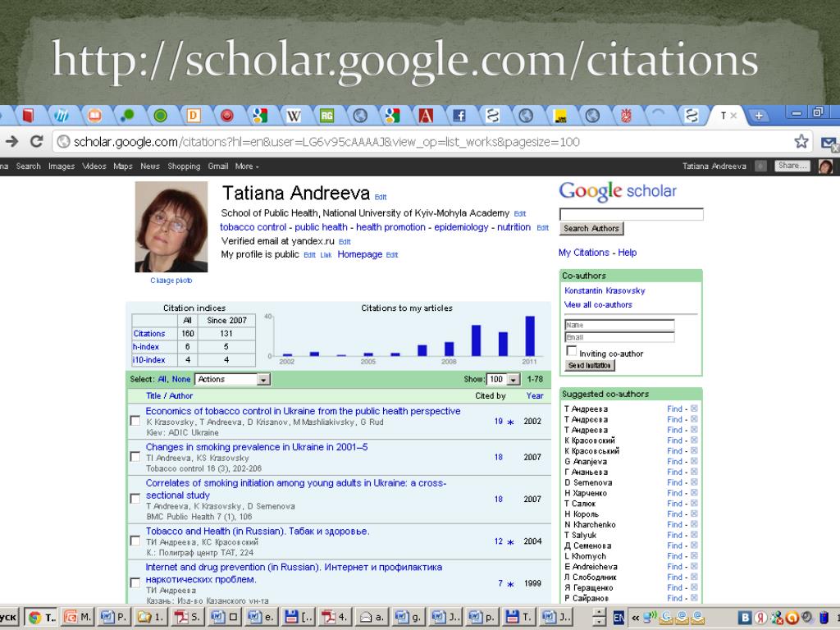840x630 pixels.
Task: Switch to the HP logo browser tab
Action: (x=62, y=115)
